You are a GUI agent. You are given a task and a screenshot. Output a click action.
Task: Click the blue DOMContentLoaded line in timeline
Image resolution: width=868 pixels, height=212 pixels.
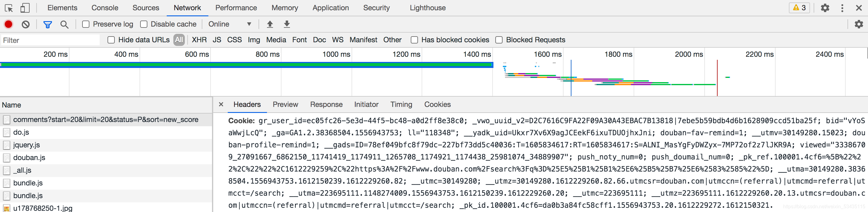[x=571, y=78]
